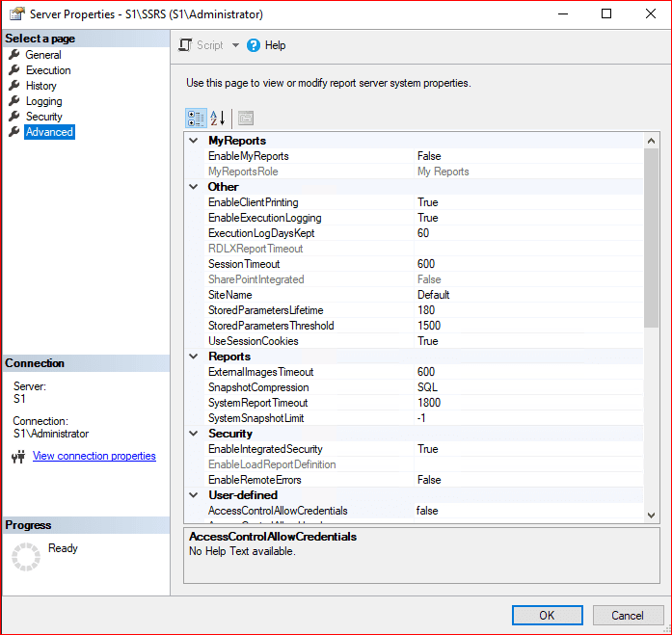
Task: Open the Execution page
Action: (48, 70)
